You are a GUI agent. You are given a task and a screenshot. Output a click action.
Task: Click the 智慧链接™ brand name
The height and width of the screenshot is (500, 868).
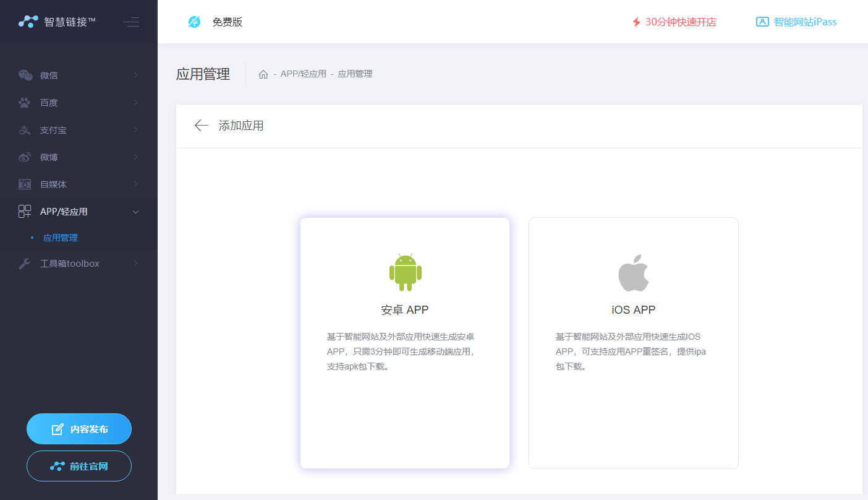[70, 22]
